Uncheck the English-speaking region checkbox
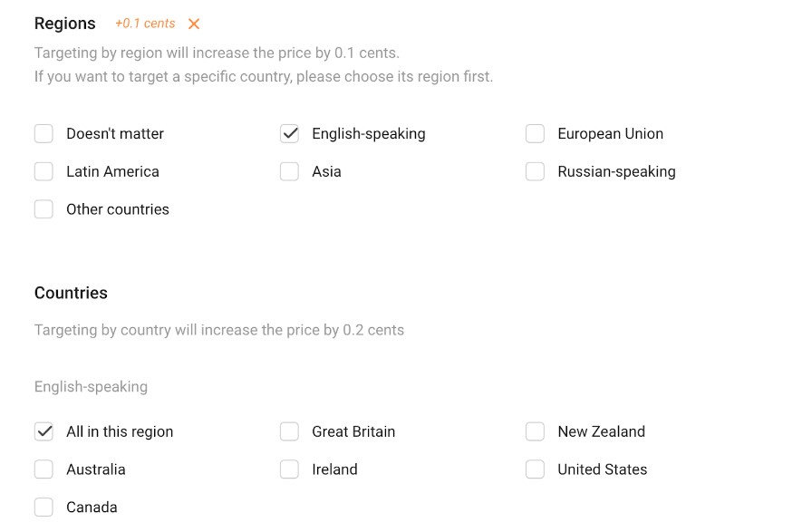The image size is (802, 532). click(x=289, y=134)
